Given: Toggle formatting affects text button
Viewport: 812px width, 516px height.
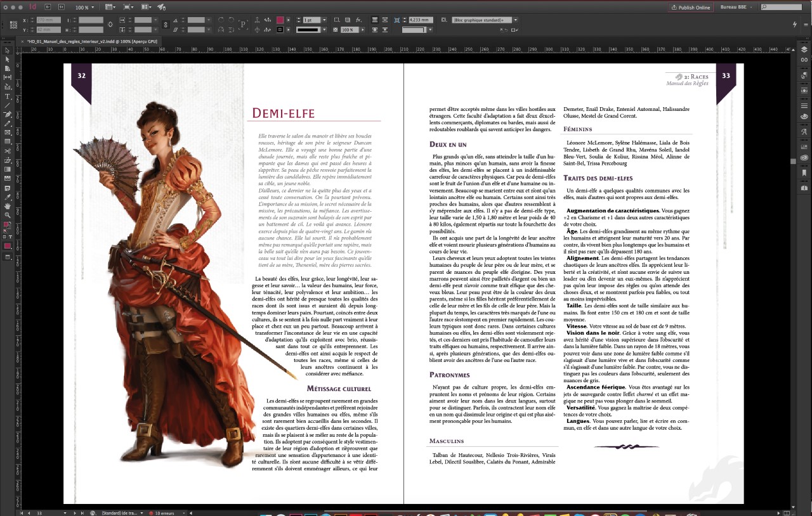Looking at the screenshot, I should click(x=11, y=236).
